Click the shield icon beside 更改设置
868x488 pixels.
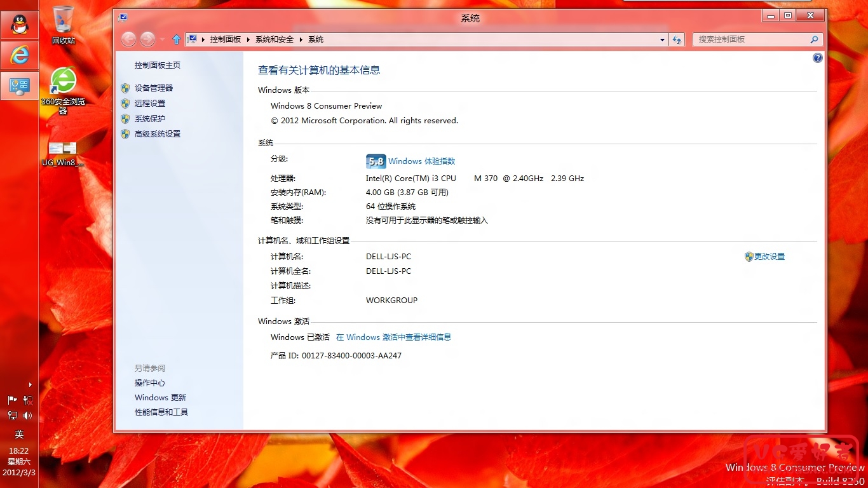point(749,257)
